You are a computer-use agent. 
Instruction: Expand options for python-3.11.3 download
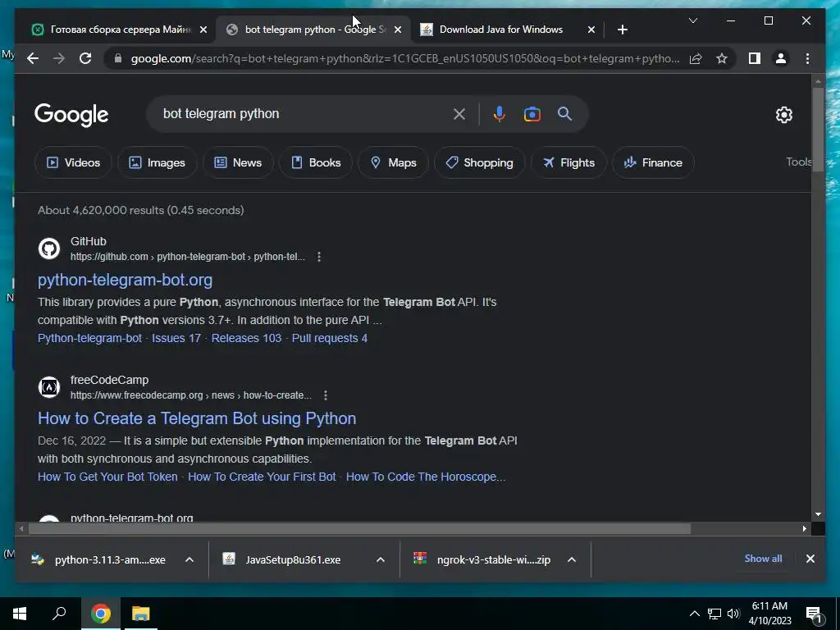189,559
